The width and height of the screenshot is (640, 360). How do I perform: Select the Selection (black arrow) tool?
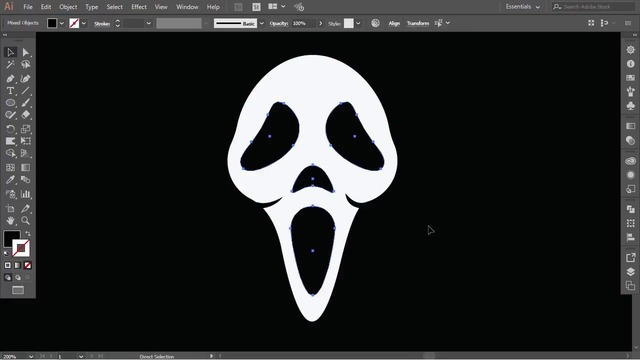point(11,52)
